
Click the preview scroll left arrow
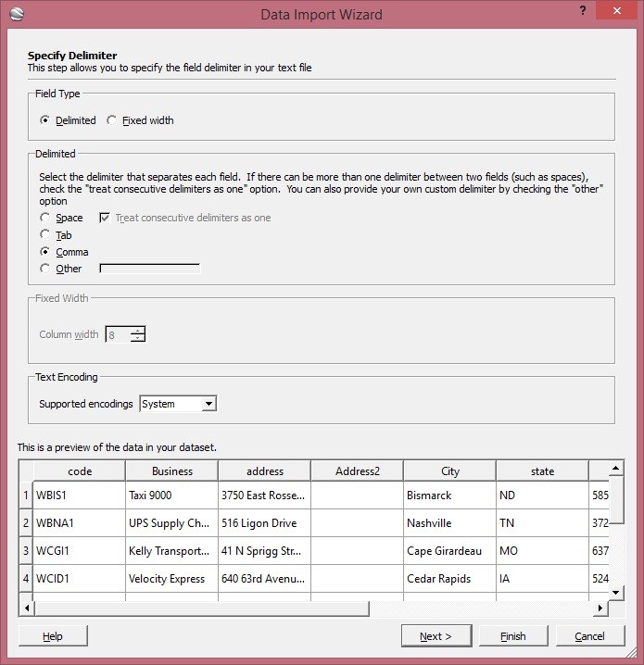[x=27, y=609]
